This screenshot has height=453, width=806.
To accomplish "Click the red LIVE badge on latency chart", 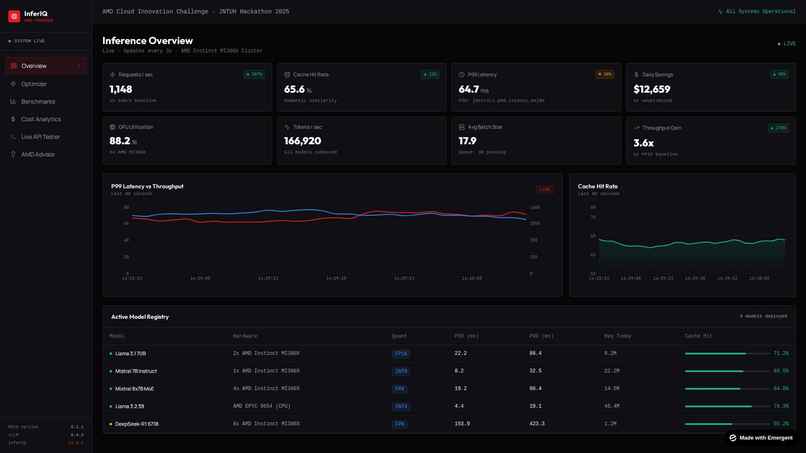I will pos(545,189).
